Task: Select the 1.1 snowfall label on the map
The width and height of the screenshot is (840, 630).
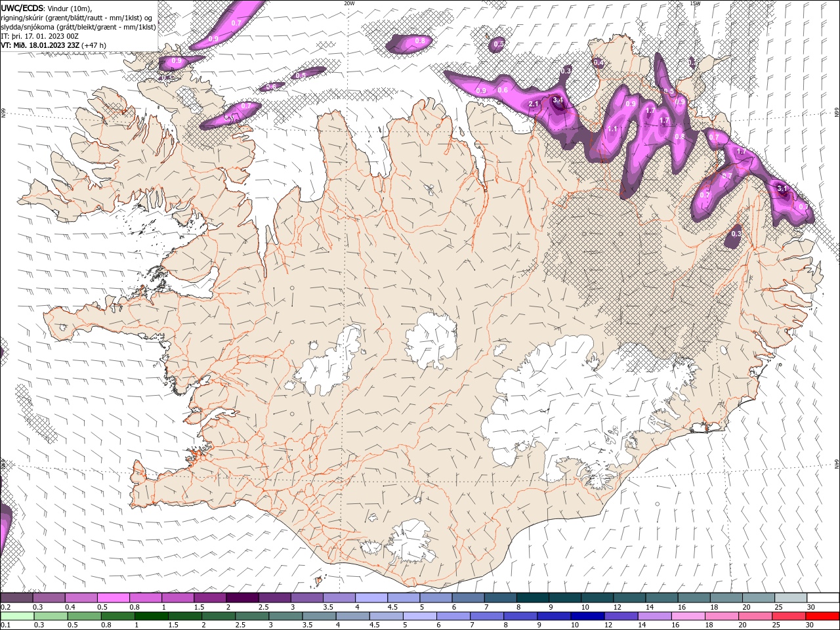Action: point(613,129)
